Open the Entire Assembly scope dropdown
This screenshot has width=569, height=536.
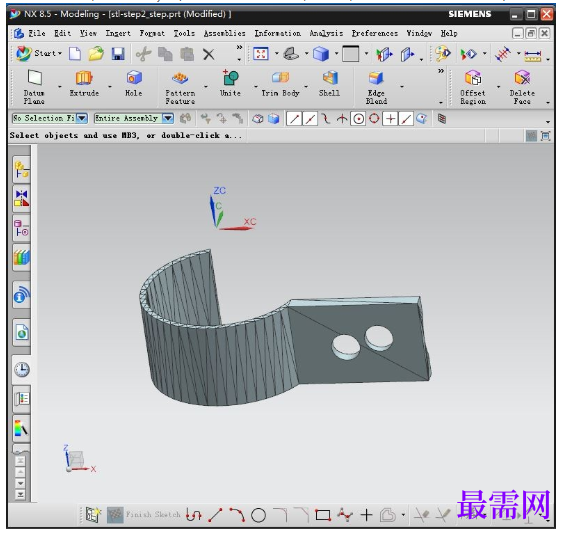(168, 118)
